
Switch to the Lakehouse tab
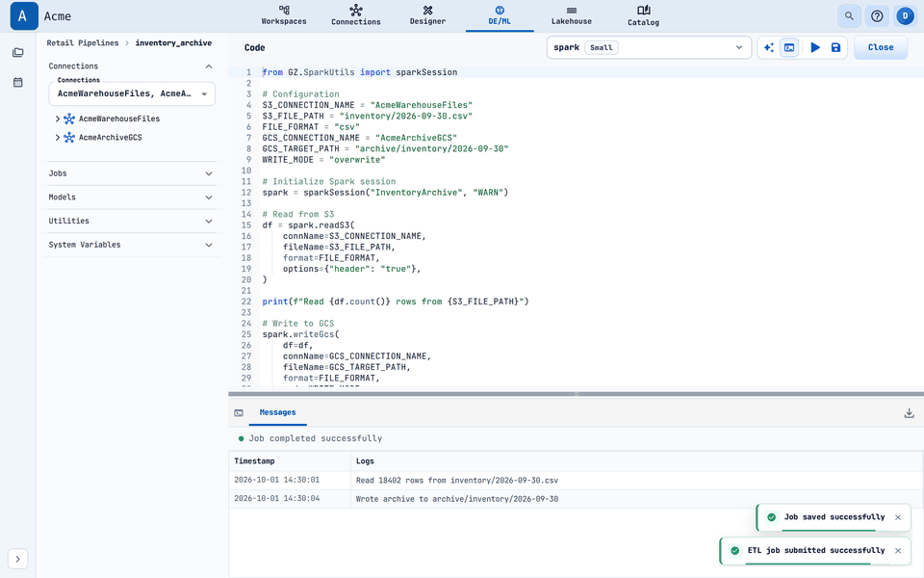click(x=572, y=15)
